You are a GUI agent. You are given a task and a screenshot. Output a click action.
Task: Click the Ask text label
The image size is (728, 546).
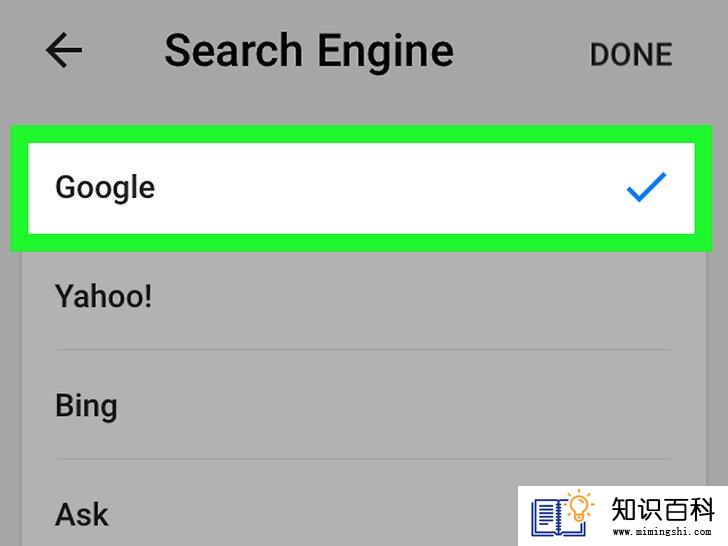(82, 514)
